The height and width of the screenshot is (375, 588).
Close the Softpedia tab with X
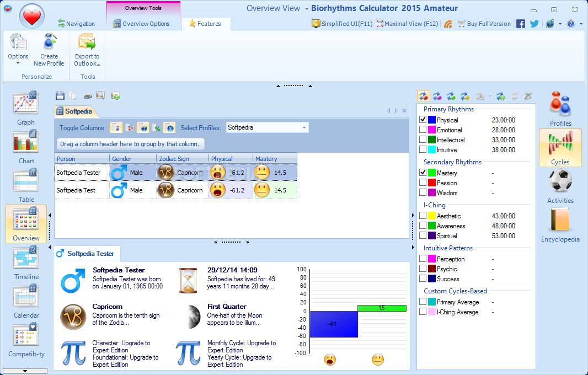pos(404,111)
